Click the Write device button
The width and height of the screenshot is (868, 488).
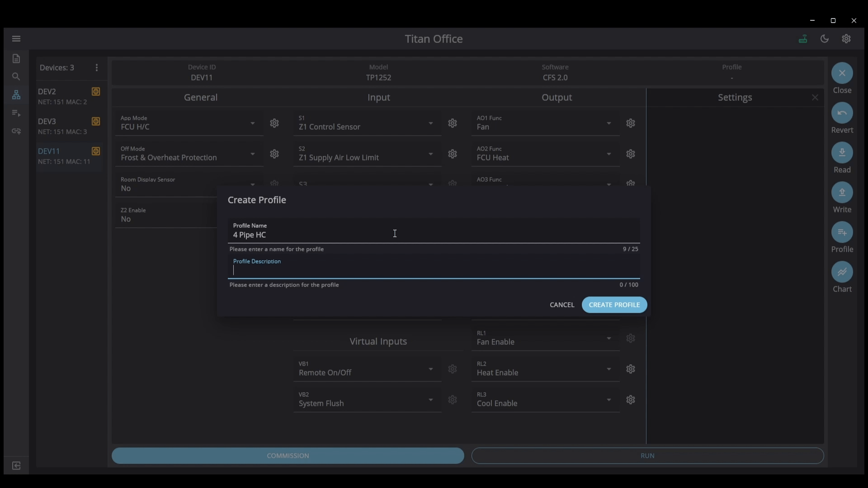[x=842, y=192]
